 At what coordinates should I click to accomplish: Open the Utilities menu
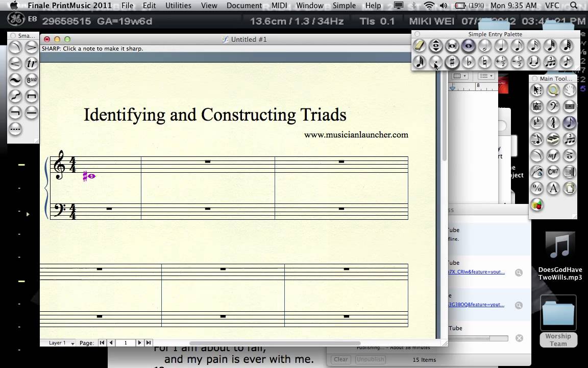(179, 5)
